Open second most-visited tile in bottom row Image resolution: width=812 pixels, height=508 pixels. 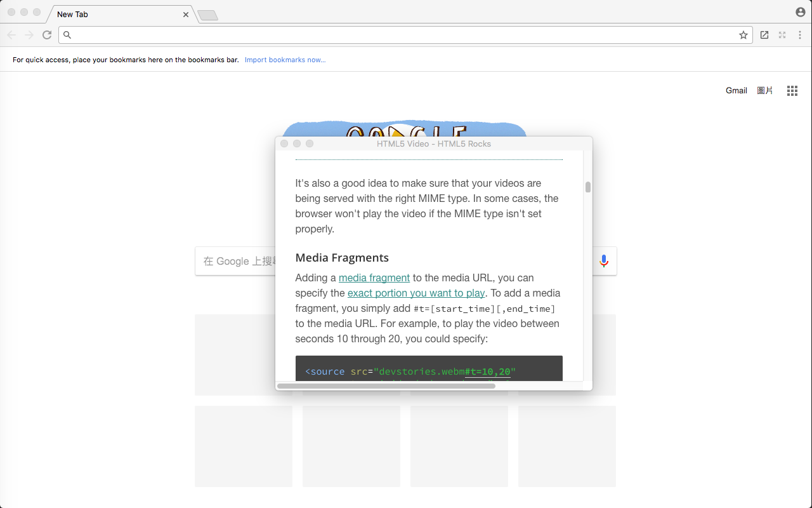tap(351, 446)
